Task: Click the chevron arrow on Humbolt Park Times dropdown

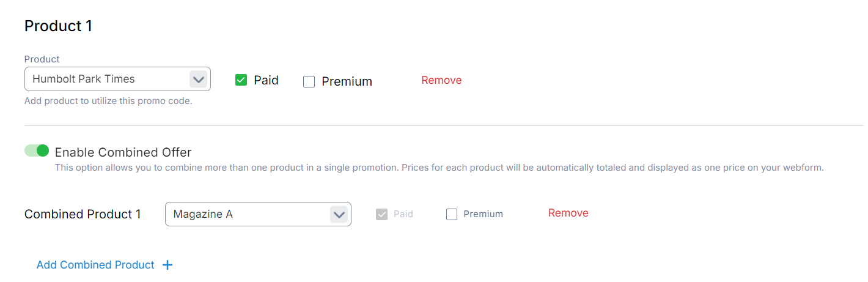Action: pos(198,79)
